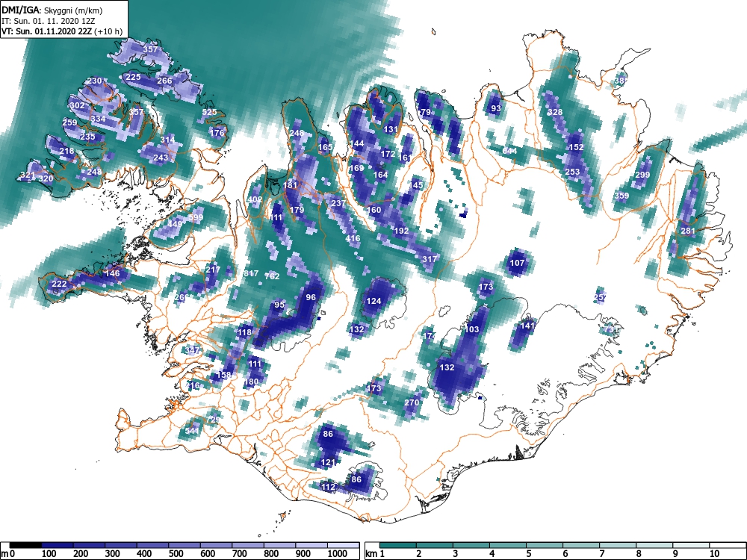Click the '416' visibility value
Screen dimensions: 747x560
click(x=353, y=239)
